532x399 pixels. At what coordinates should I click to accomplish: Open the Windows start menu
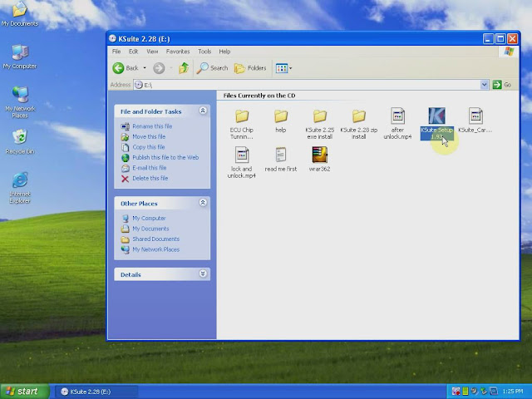tap(25, 392)
